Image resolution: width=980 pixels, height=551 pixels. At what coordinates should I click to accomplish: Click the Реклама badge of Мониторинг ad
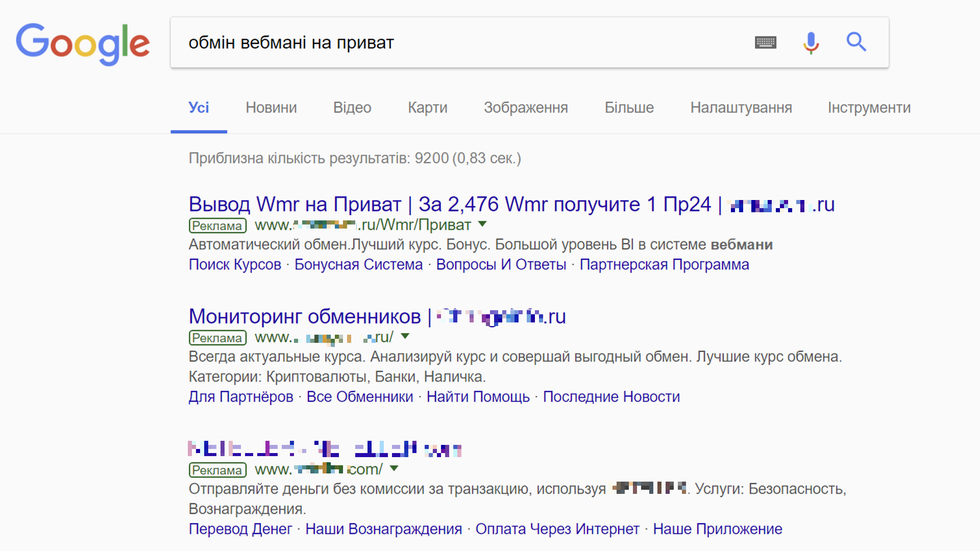tap(217, 338)
